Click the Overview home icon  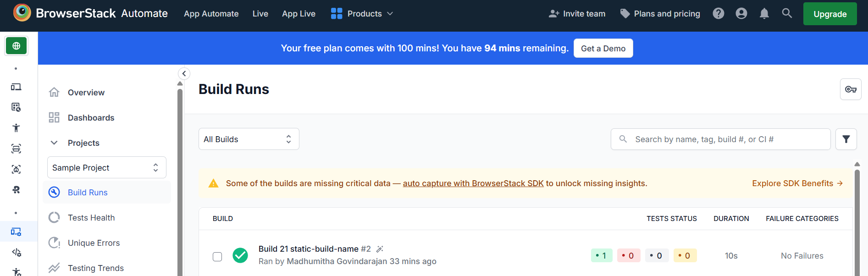click(x=54, y=92)
